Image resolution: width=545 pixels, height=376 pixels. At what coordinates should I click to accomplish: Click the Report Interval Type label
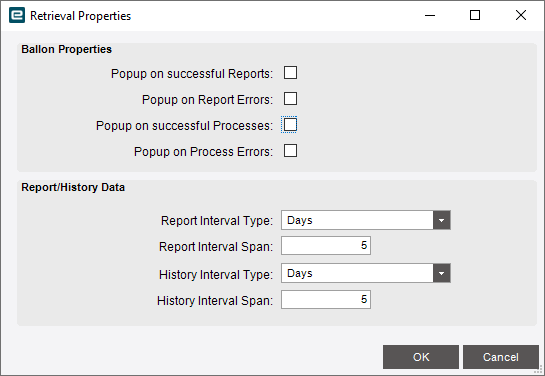pos(217,221)
